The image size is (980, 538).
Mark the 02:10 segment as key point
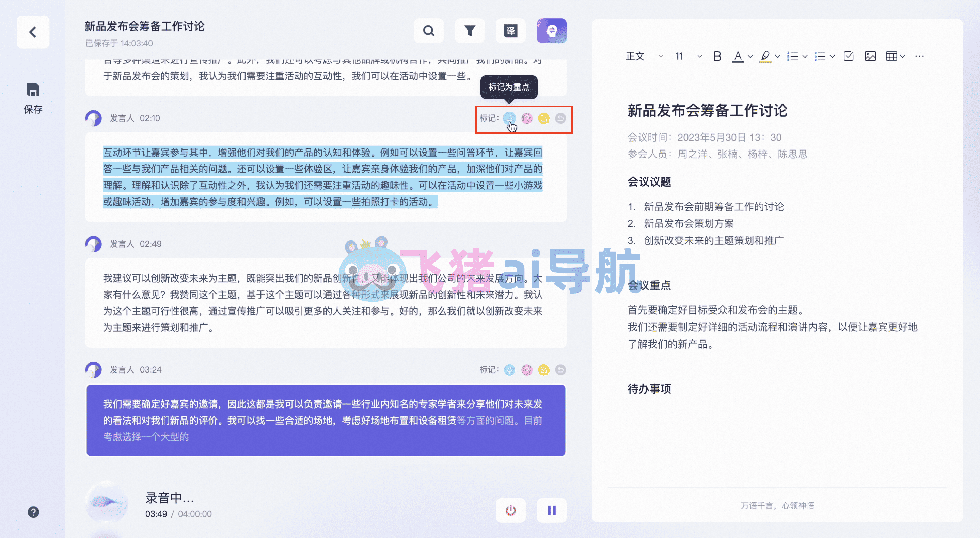(x=509, y=118)
